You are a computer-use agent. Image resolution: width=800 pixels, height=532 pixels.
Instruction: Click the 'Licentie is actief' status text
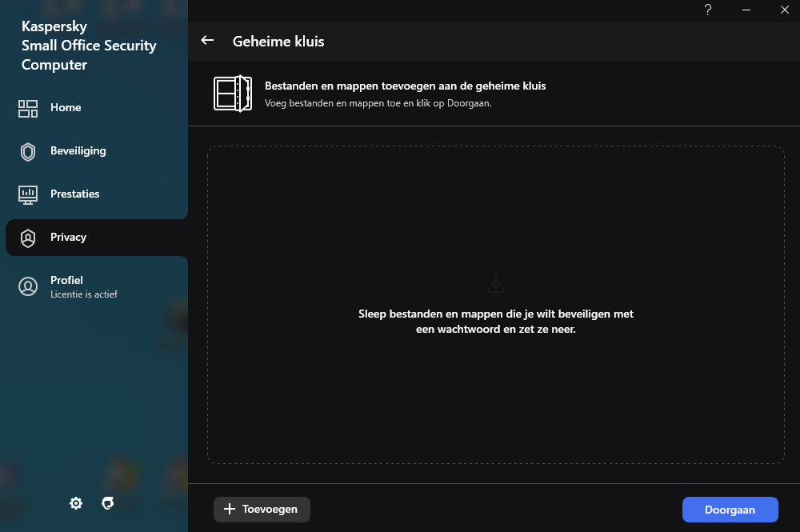tap(84, 294)
